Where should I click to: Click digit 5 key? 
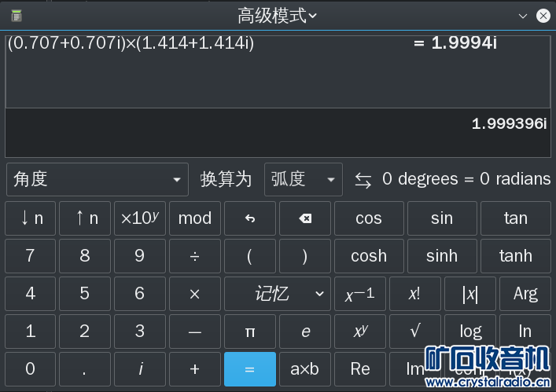[85, 294]
